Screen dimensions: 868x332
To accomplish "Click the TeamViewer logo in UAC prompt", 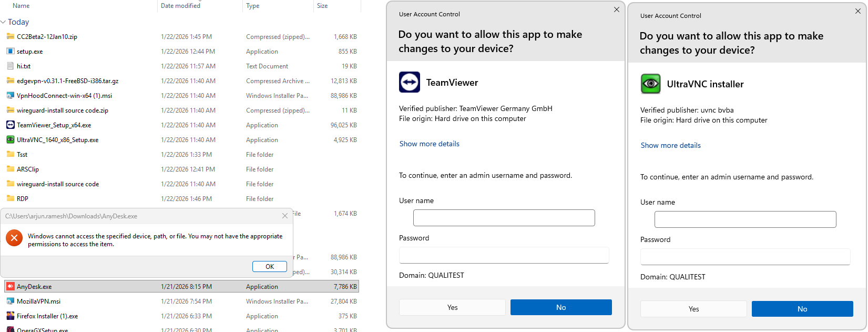I will [x=410, y=82].
